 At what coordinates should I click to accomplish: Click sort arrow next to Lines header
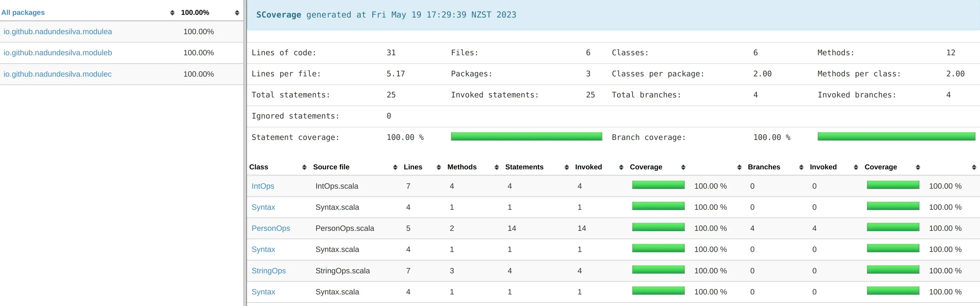tap(438, 167)
